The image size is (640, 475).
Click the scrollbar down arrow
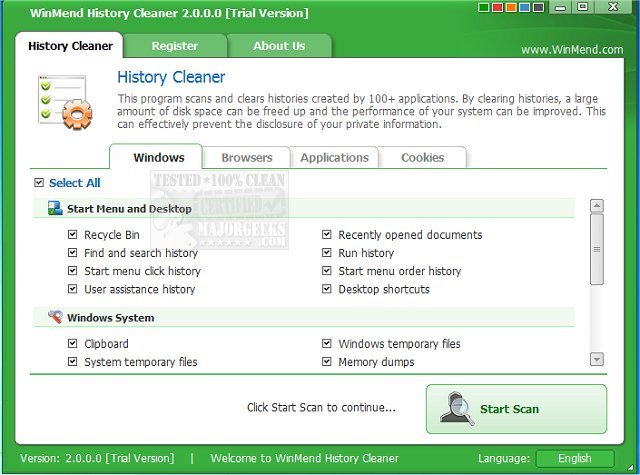597,360
